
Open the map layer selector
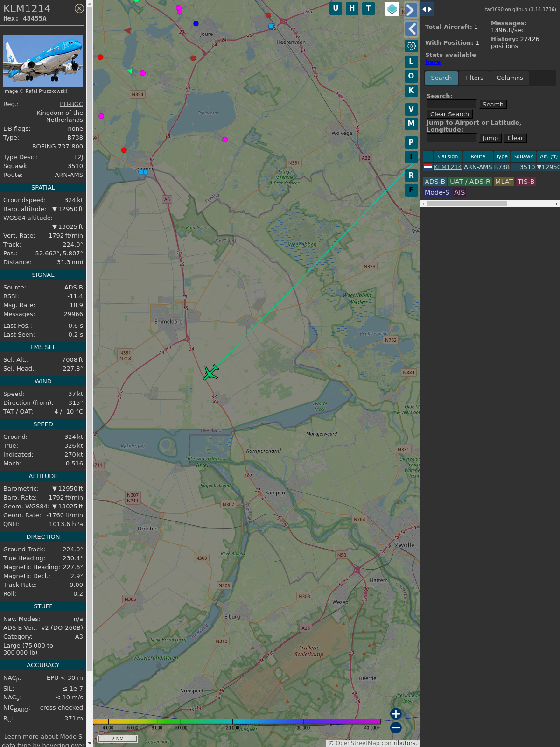point(392,9)
